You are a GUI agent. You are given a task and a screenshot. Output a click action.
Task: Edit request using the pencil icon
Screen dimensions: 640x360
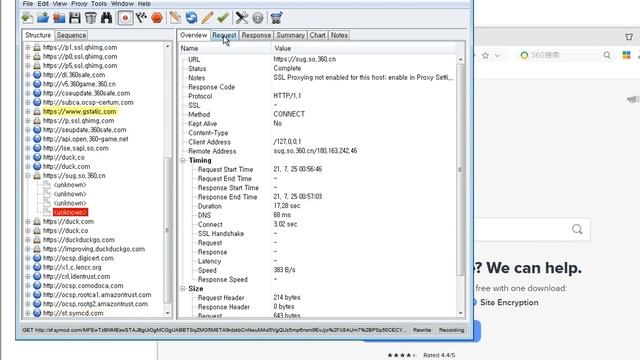207,18
